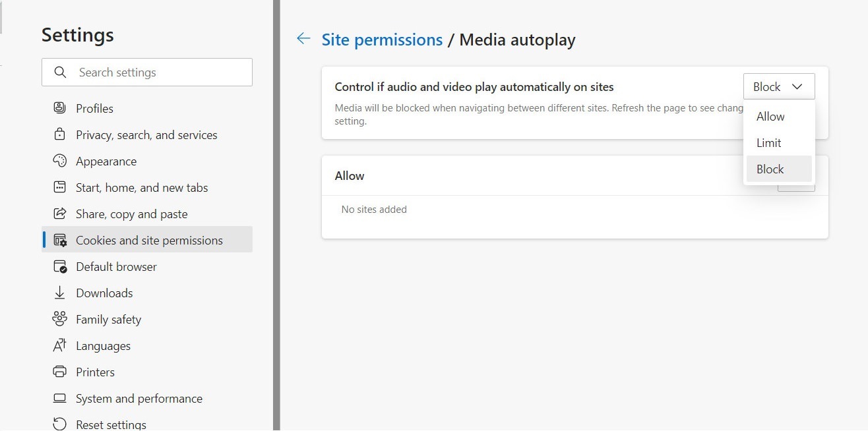The width and height of the screenshot is (868, 431).
Task: Choose Limit in the autoplay dropdown
Action: [x=769, y=143]
